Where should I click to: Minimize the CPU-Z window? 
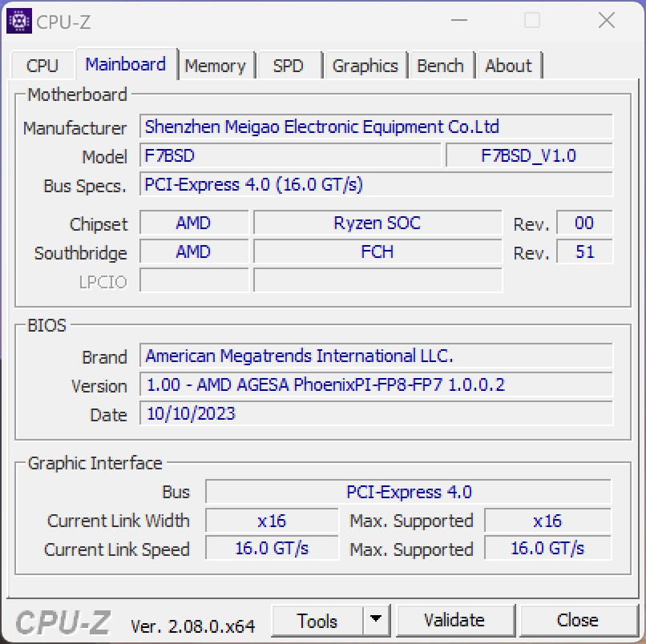459,20
